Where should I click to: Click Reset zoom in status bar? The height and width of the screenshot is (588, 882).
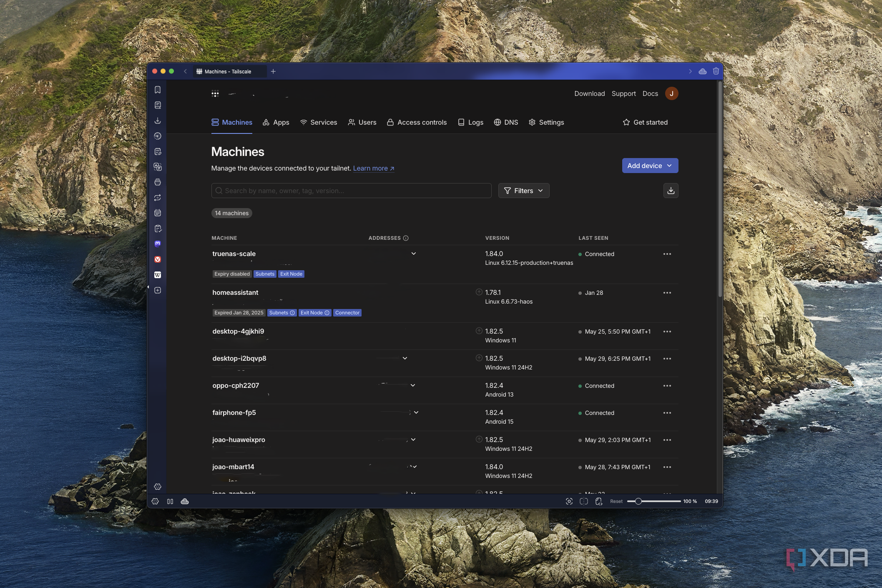pyautogui.click(x=616, y=501)
